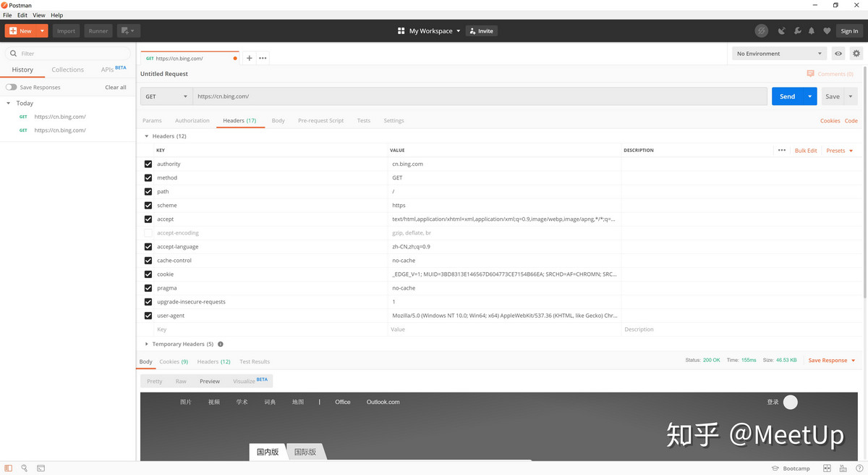
Task: Click the heart icon in the header
Action: coord(827,30)
